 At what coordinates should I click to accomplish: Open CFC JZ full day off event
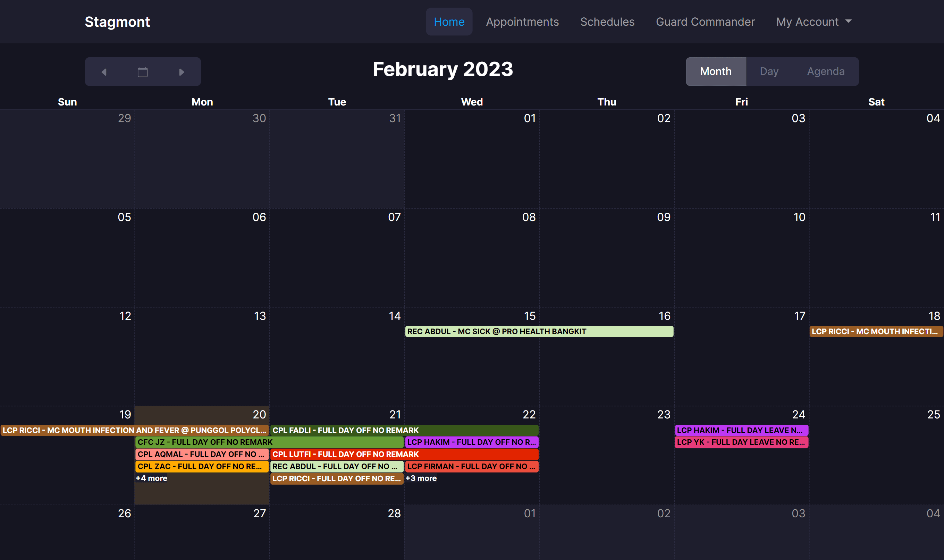pyautogui.click(x=269, y=442)
